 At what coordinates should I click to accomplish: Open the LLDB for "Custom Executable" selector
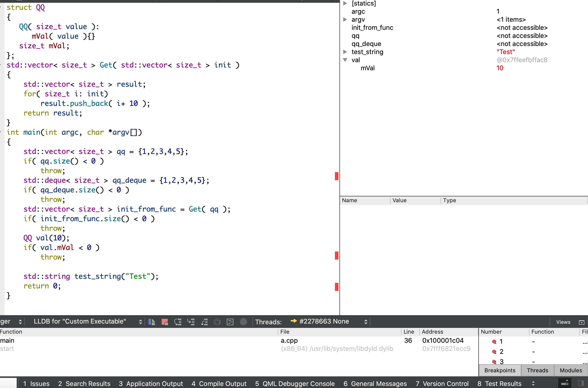click(88, 322)
